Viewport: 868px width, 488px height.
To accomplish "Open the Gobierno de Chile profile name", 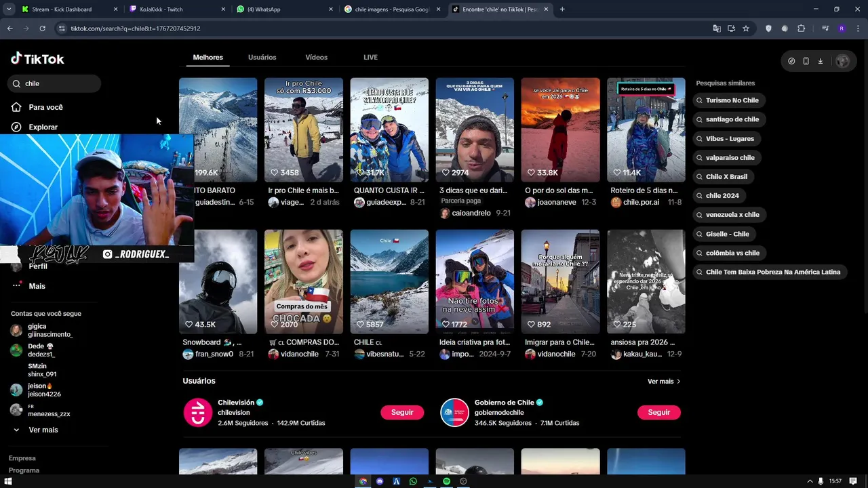I will pyautogui.click(x=504, y=403).
